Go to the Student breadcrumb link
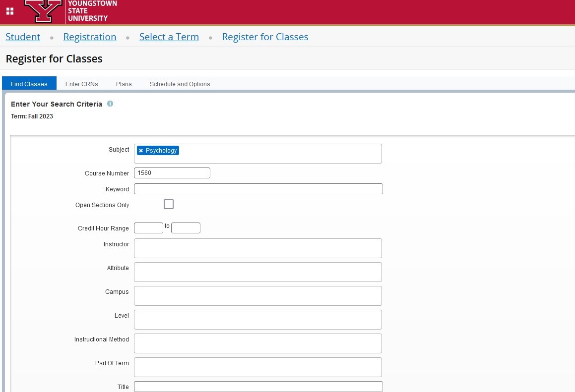Viewport: 575px width, 392px height. 23,37
